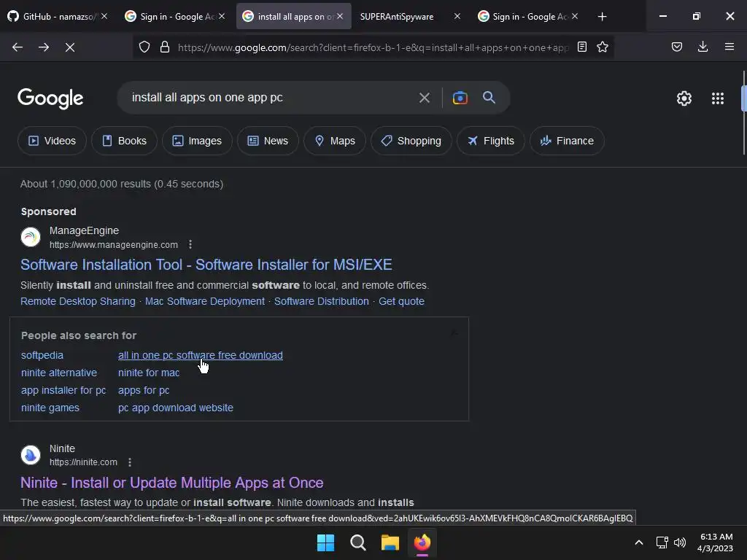Image resolution: width=747 pixels, height=560 pixels.
Task: Filter results by News
Action: pyautogui.click(x=268, y=141)
